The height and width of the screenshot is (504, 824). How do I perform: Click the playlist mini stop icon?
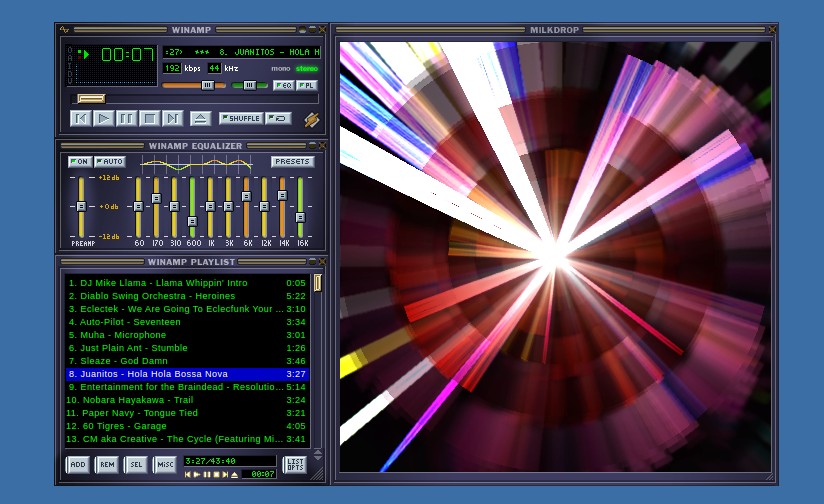coord(216,475)
